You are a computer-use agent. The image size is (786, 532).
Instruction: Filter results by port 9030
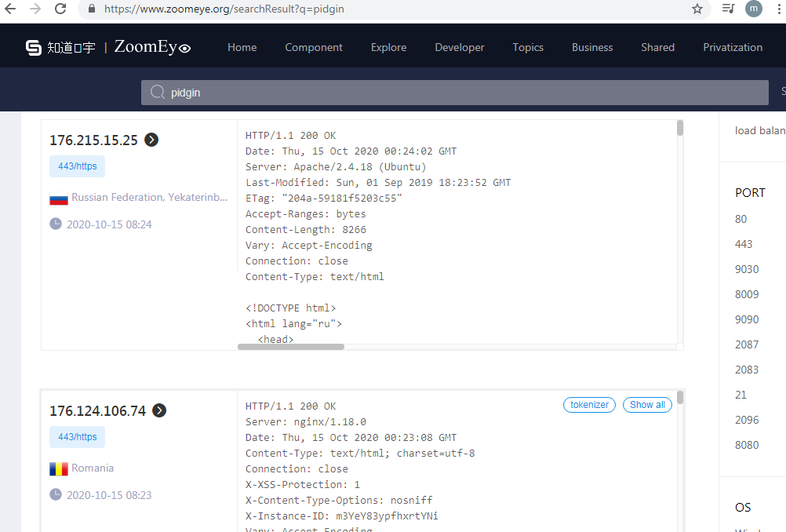[x=747, y=269]
